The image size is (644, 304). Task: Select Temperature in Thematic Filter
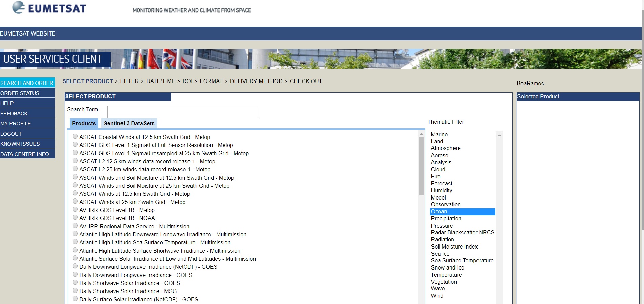tap(463, 275)
